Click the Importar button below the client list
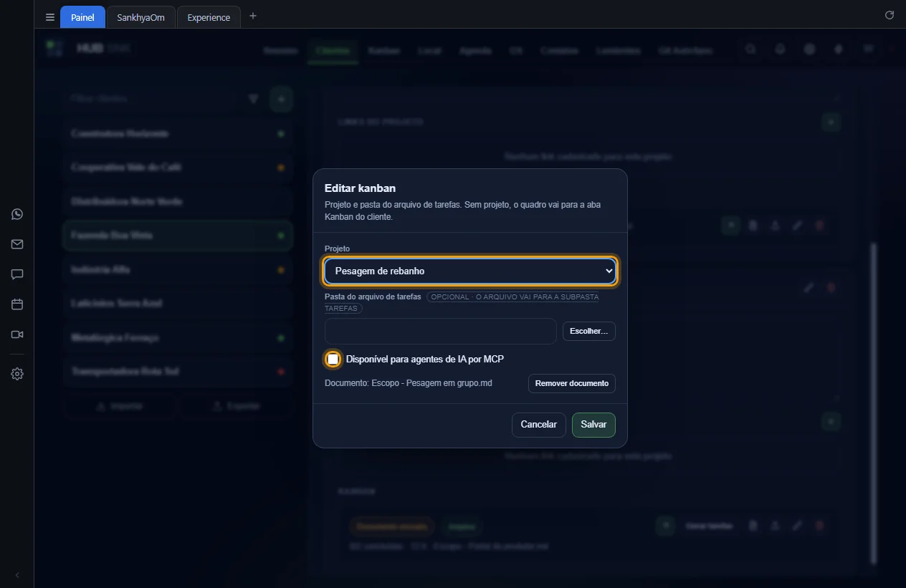This screenshot has height=588, width=906. 120,406
